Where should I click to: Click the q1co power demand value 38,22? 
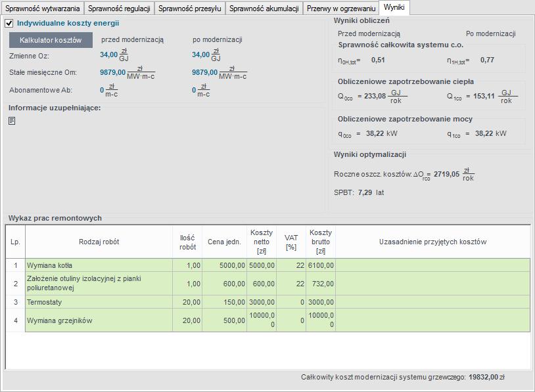click(484, 133)
